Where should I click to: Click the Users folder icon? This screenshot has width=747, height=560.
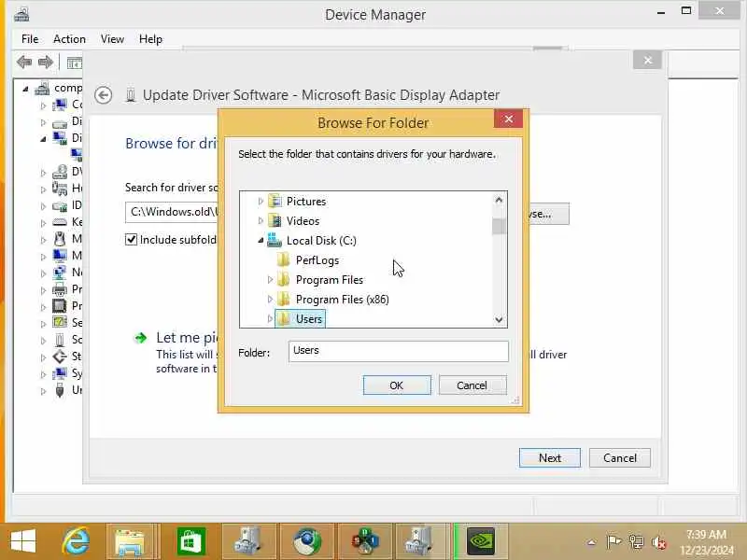pyautogui.click(x=284, y=318)
